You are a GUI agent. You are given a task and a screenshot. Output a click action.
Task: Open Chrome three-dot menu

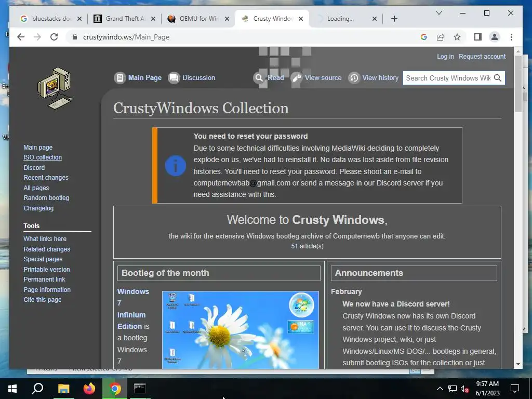point(511,37)
